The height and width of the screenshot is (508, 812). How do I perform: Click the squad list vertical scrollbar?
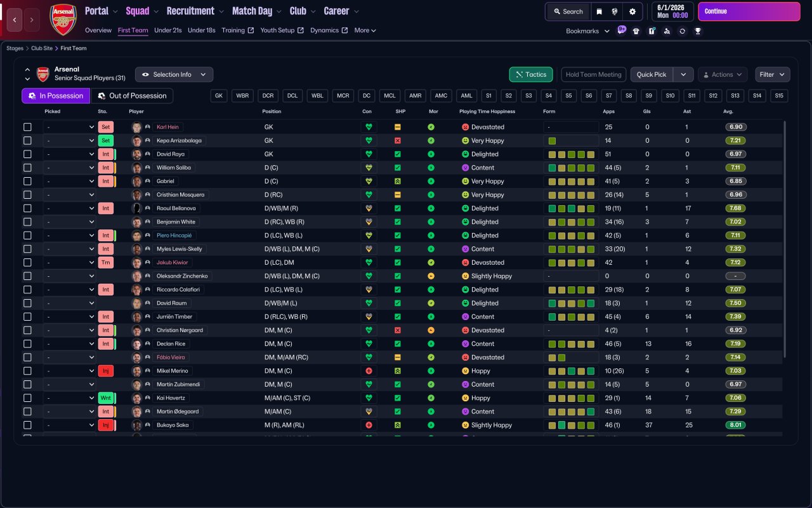click(x=785, y=239)
